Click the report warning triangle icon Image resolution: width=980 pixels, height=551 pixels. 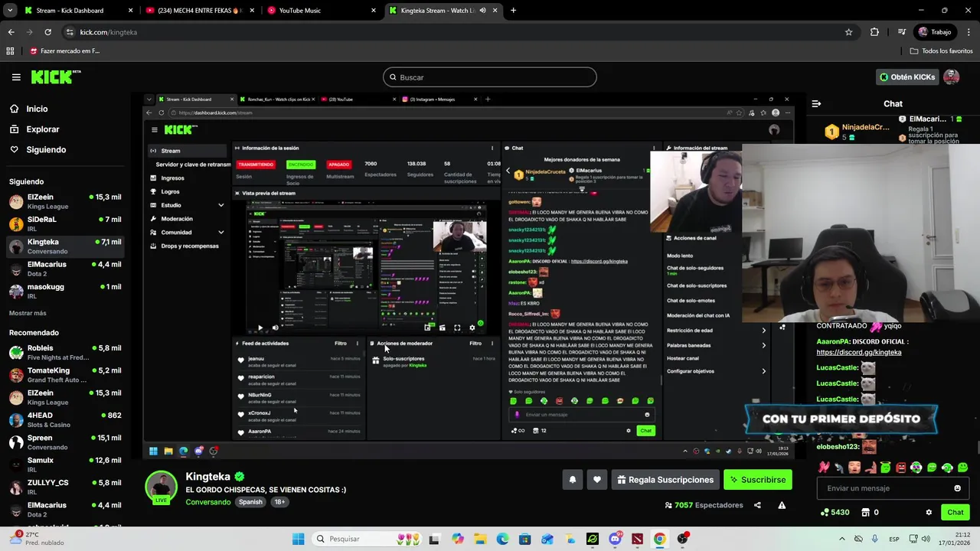pyautogui.click(x=782, y=505)
